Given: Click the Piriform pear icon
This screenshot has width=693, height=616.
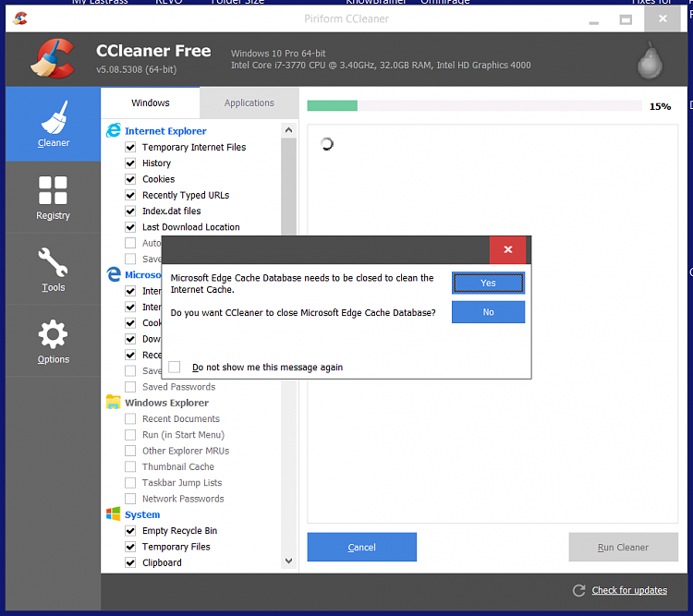Looking at the screenshot, I should tap(650, 61).
